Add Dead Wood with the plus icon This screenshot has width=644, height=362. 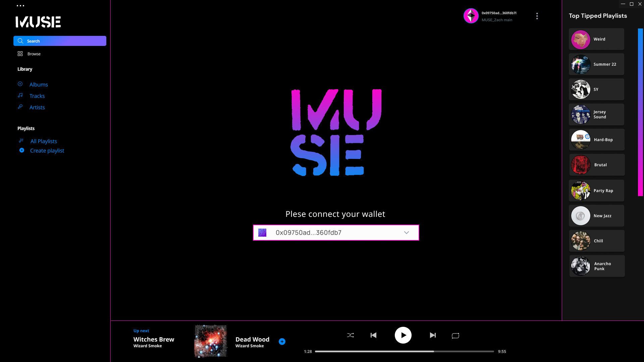pyautogui.click(x=282, y=342)
